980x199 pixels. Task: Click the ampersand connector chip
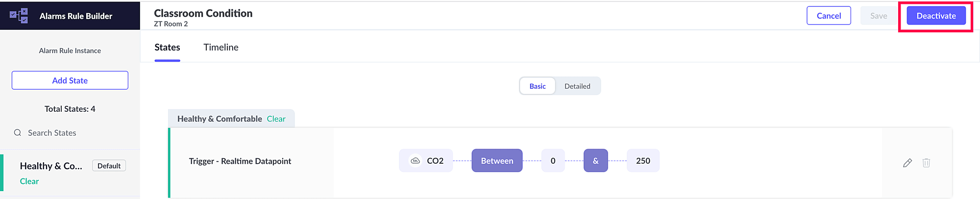tap(595, 161)
